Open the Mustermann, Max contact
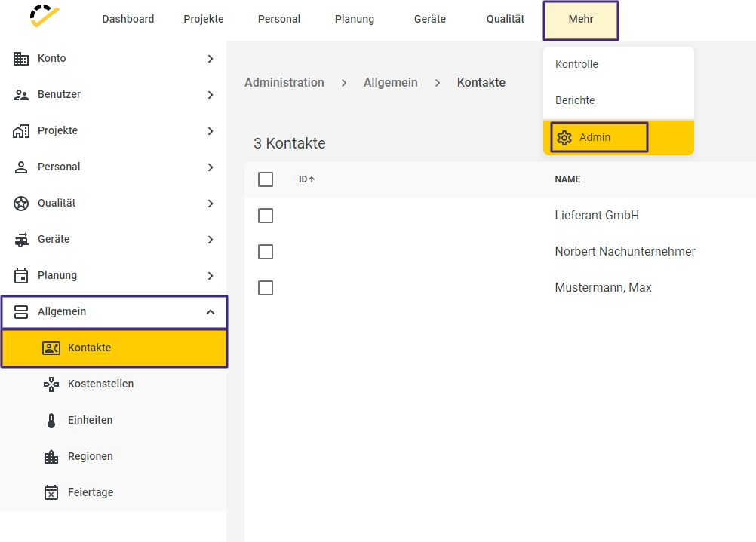Image resolution: width=756 pixels, height=542 pixels. (603, 288)
